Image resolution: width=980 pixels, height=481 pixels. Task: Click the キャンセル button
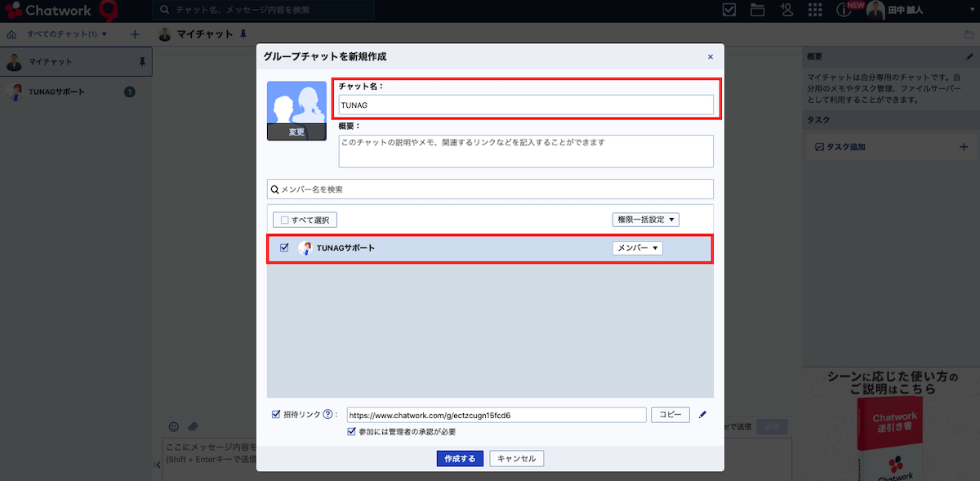click(x=517, y=458)
